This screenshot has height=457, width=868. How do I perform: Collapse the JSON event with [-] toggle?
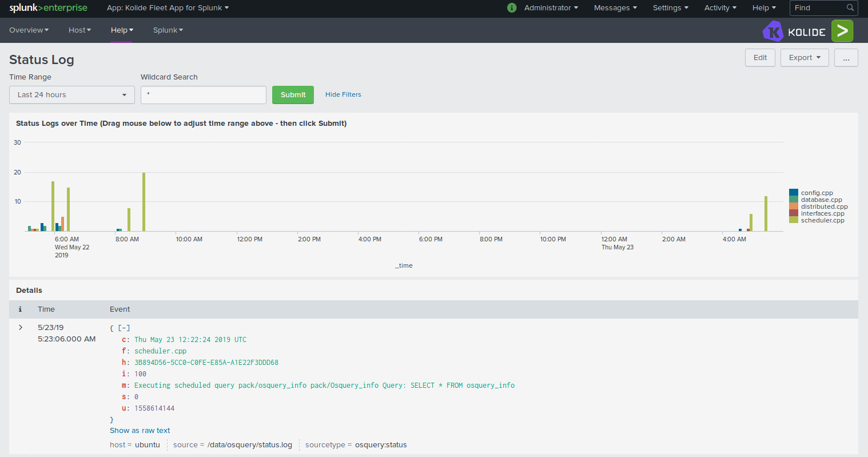tap(124, 328)
